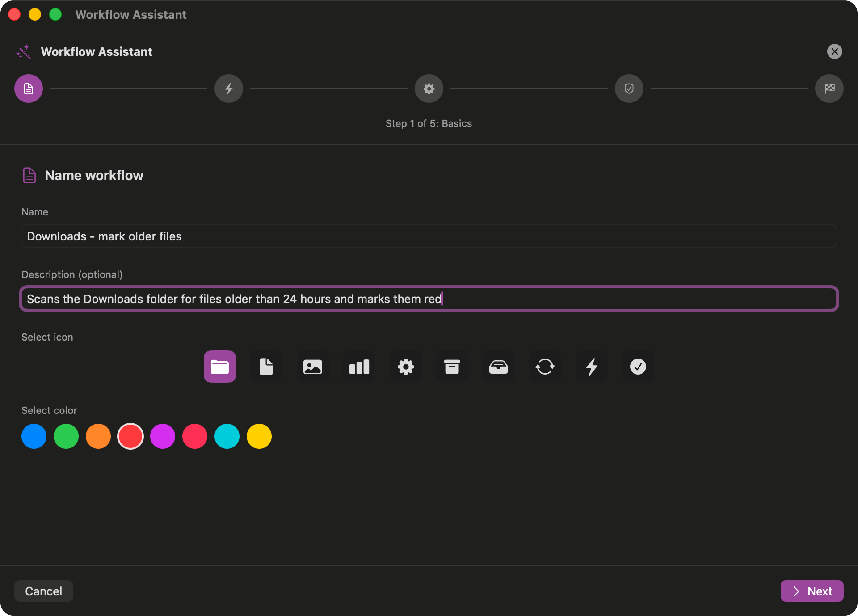Image resolution: width=858 pixels, height=616 pixels.
Task: Select the green color swatch
Action: (x=66, y=436)
